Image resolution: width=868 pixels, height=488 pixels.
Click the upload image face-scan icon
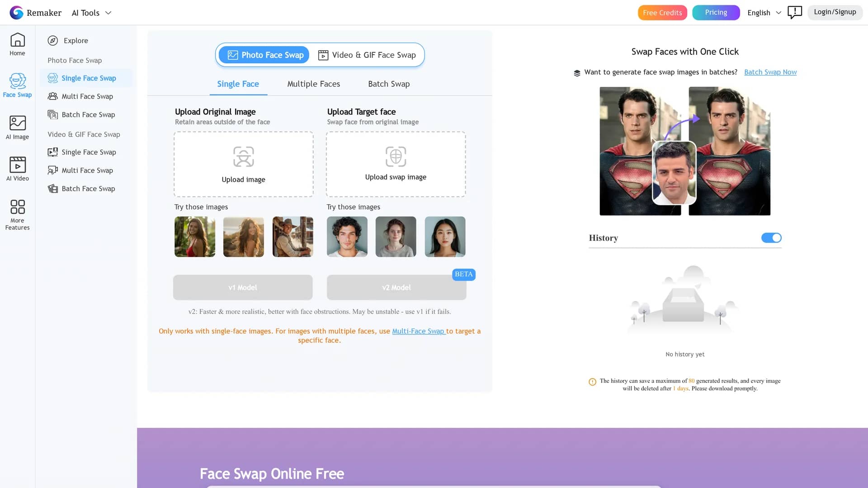pyautogui.click(x=243, y=157)
